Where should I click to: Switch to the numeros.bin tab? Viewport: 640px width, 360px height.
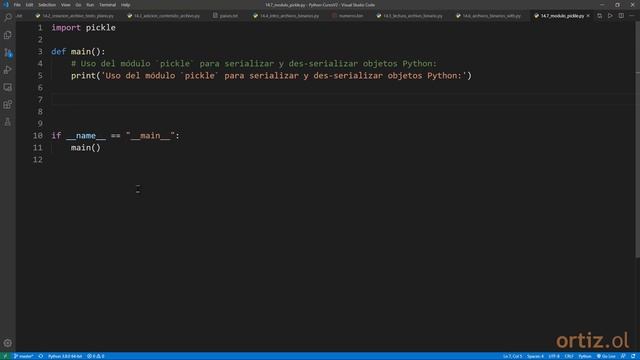(x=348, y=16)
